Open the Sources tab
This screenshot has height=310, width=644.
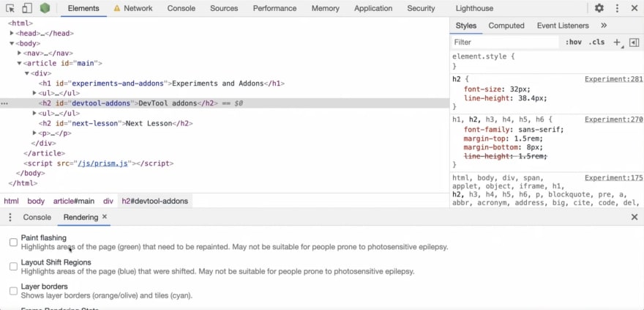224,8
